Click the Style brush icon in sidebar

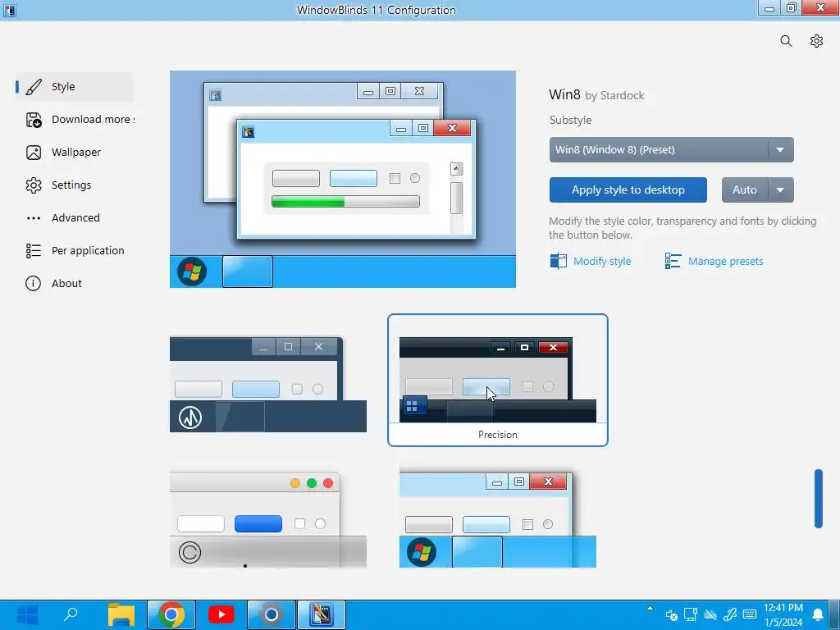tap(33, 87)
